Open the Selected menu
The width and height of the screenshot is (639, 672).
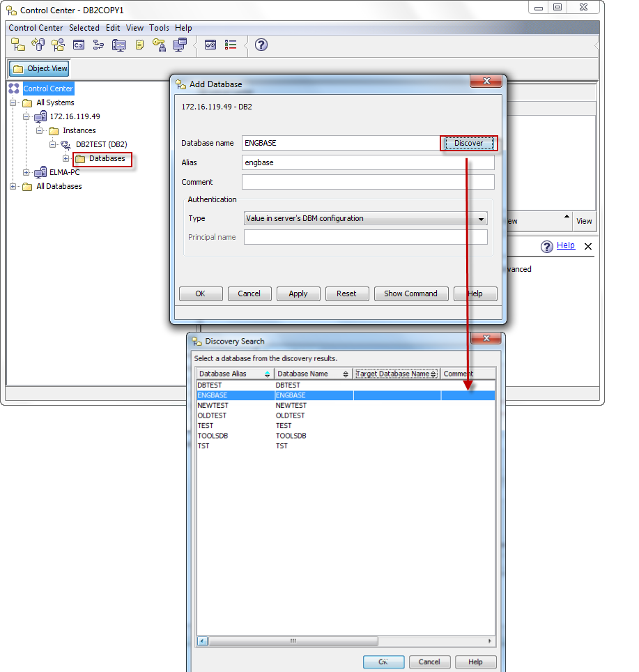pos(84,28)
